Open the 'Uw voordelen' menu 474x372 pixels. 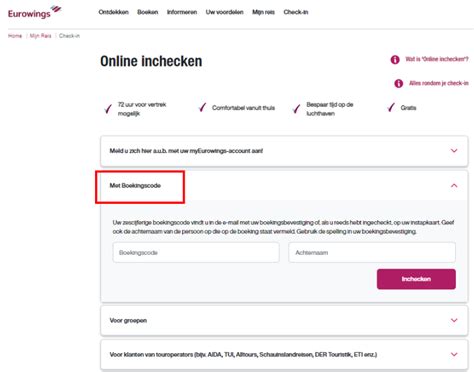pos(224,12)
